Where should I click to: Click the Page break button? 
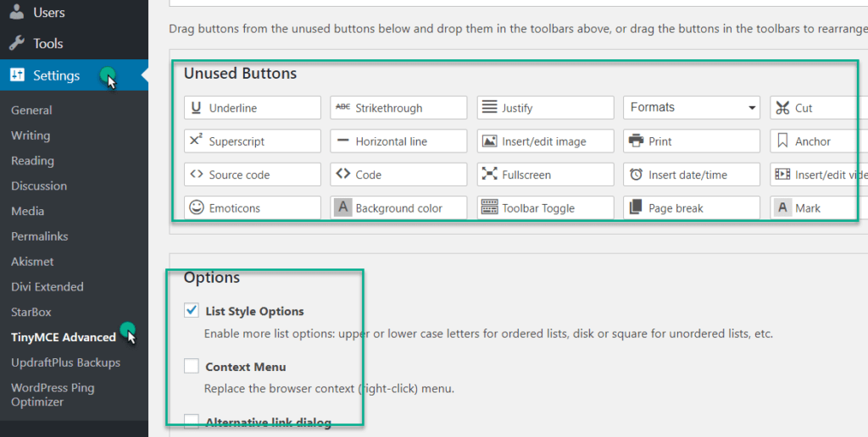(692, 207)
